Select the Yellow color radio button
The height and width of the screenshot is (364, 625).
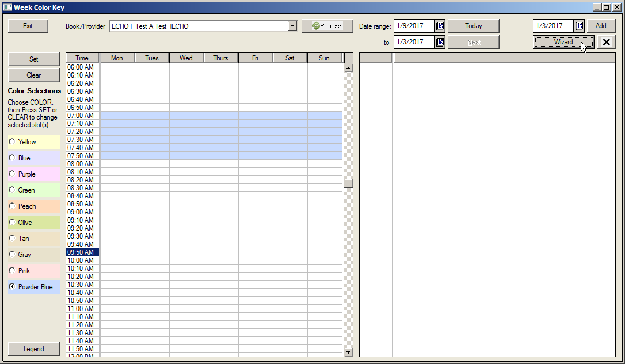pyautogui.click(x=12, y=141)
